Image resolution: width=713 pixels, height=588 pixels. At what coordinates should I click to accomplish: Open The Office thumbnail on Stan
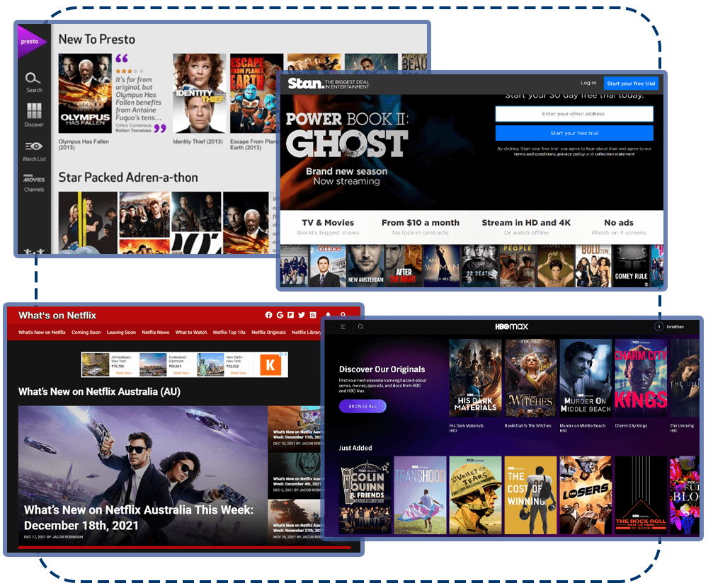click(328, 266)
